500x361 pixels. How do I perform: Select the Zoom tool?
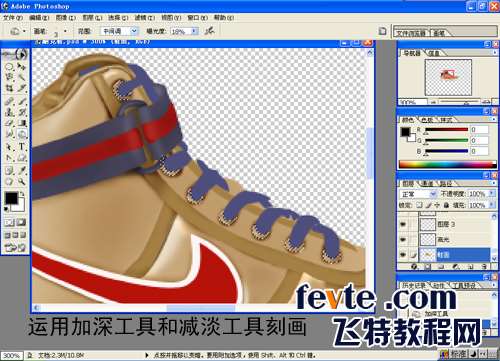22,182
